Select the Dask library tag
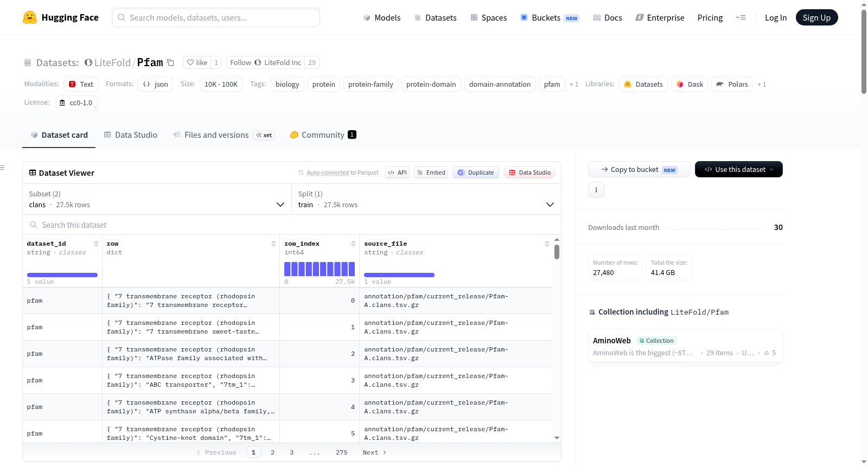868x467 pixels. click(690, 84)
